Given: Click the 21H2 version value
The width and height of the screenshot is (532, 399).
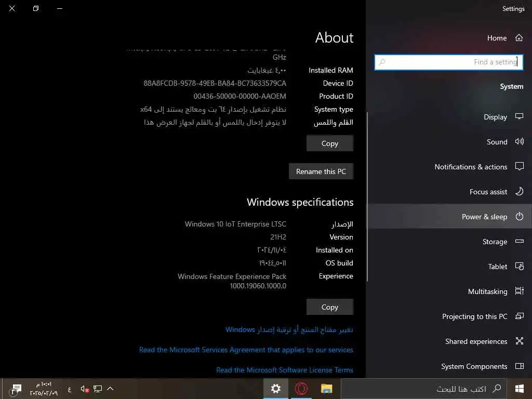Looking at the screenshot, I should pos(278,237).
